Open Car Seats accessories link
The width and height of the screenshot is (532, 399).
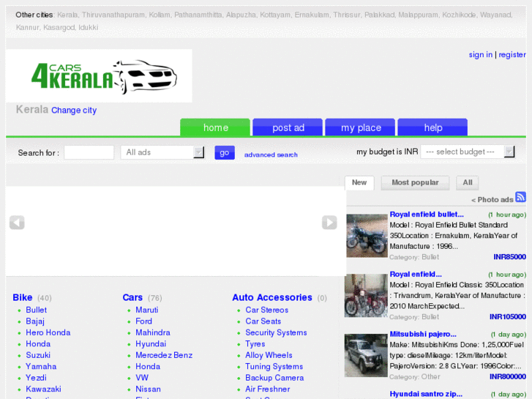point(263,321)
